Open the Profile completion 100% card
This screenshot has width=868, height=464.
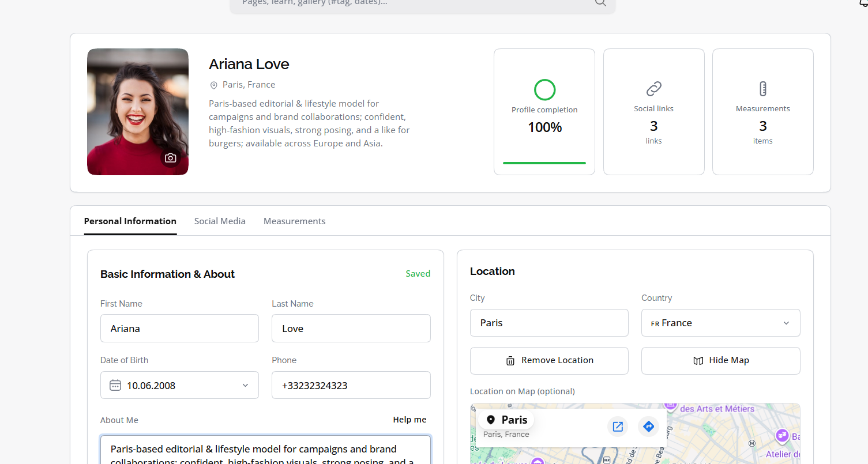pos(544,112)
